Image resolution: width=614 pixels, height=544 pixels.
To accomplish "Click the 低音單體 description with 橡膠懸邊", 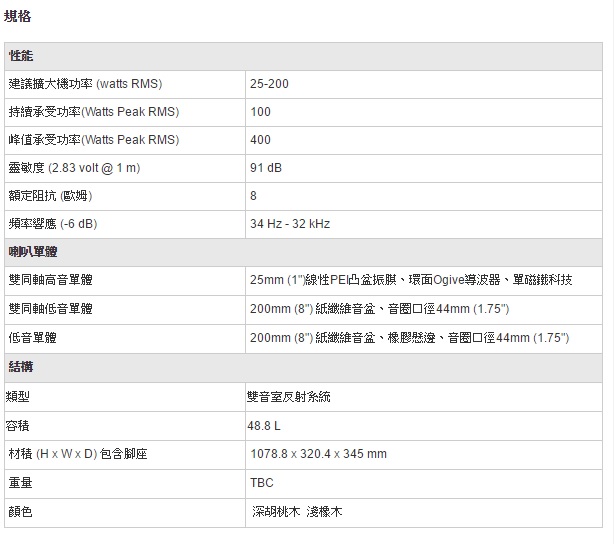I will pyautogui.click(x=409, y=338).
